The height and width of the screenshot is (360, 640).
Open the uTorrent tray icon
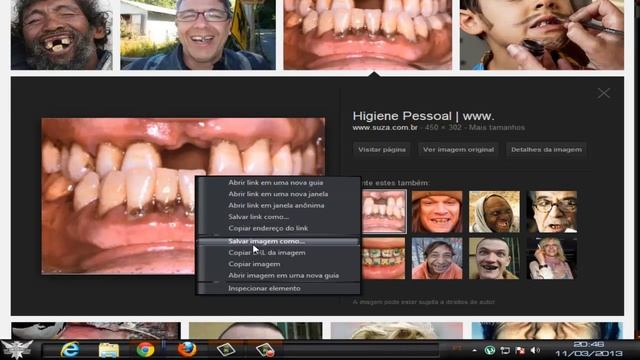[490, 350]
